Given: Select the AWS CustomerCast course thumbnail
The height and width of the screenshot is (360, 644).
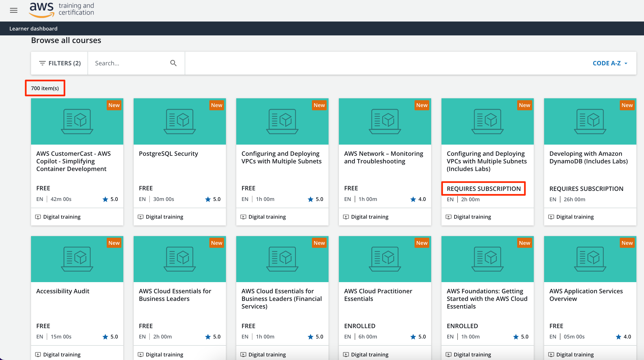Looking at the screenshot, I should [77, 121].
